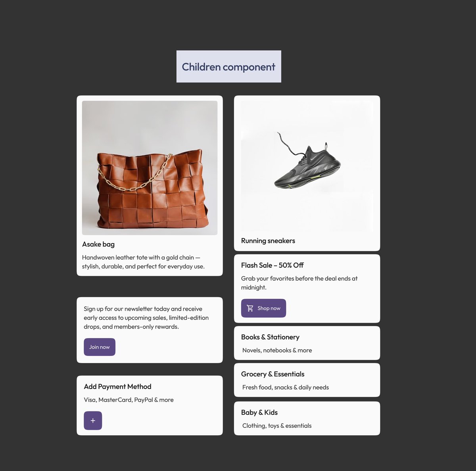476x471 pixels.
Task: Click the Running sneakers title
Action: click(x=268, y=241)
